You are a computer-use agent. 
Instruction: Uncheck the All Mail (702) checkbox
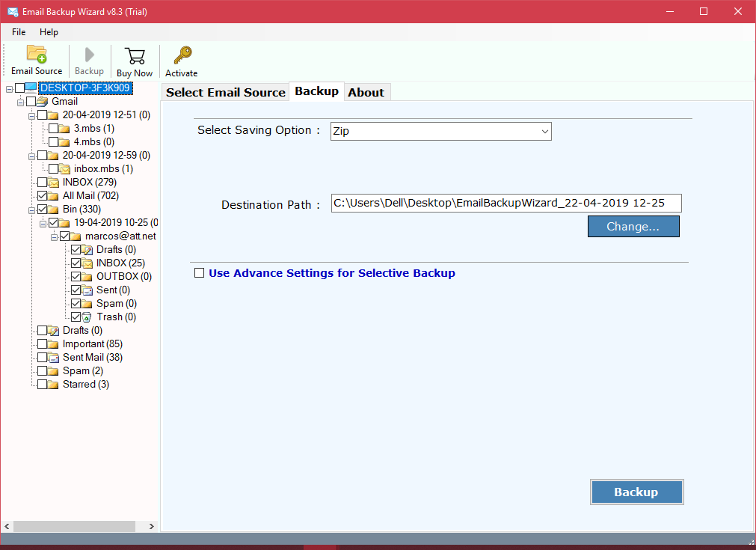43,196
